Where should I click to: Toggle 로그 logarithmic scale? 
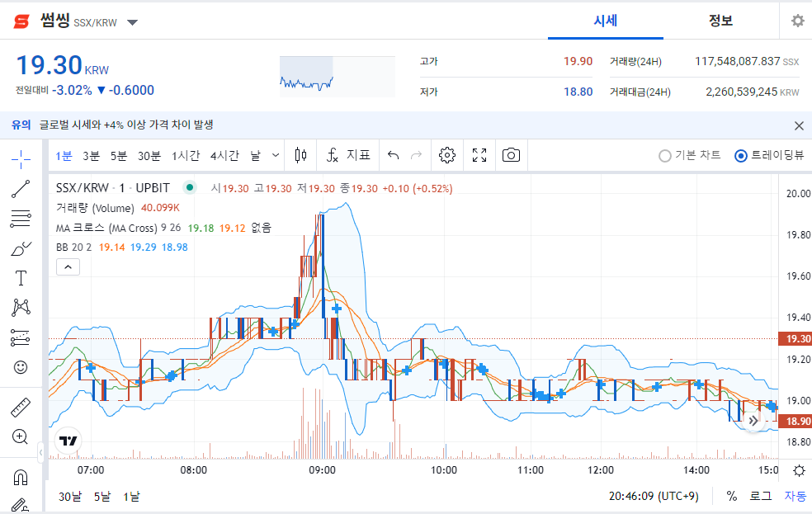click(x=761, y=497)
